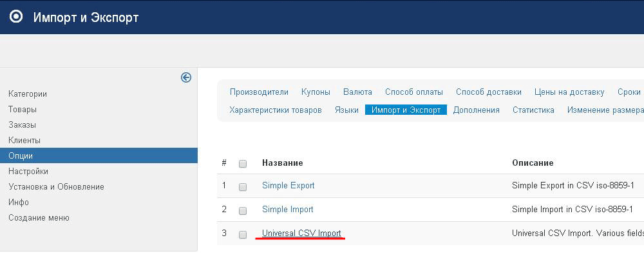This screenshot has width=644, height=258.
Task: Click the circular logo icon in header
Action: coord(17,17)
